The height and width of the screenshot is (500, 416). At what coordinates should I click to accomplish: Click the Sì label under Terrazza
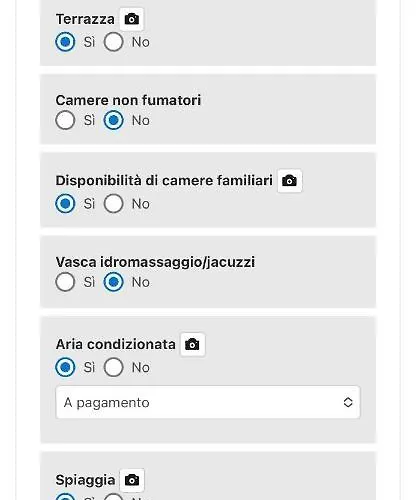coord(89,42)
